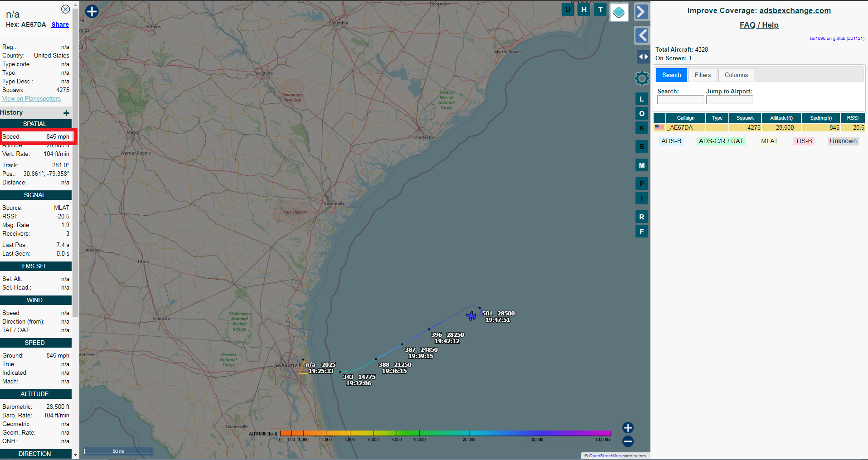Open FAQ / Help link
868x460 pixels.
pos(759,25)
